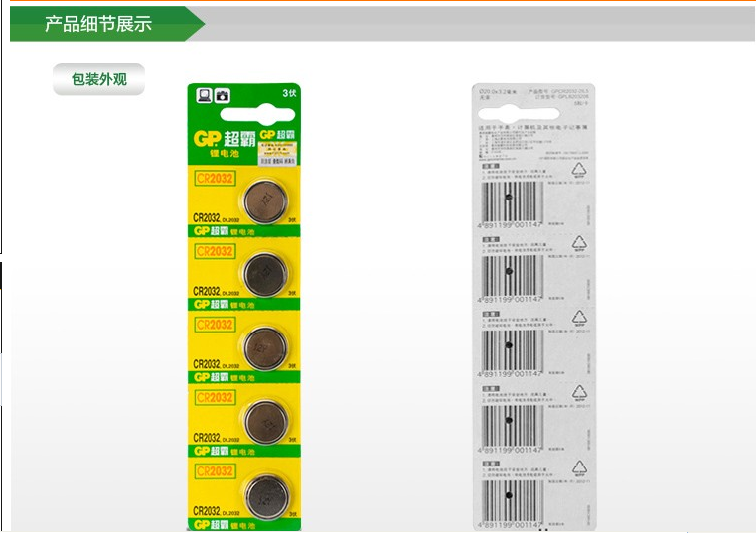Click the 适用于手表 usage line on the back pack
This screenshot has height=533, width=756.
(532, 128)
